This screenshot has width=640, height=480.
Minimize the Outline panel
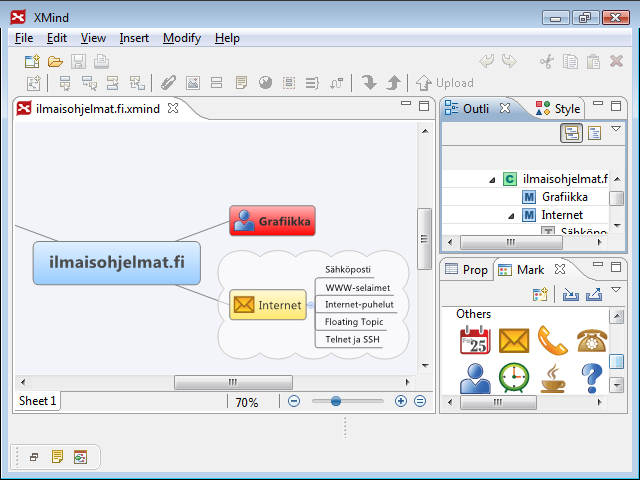click(598, 104)
